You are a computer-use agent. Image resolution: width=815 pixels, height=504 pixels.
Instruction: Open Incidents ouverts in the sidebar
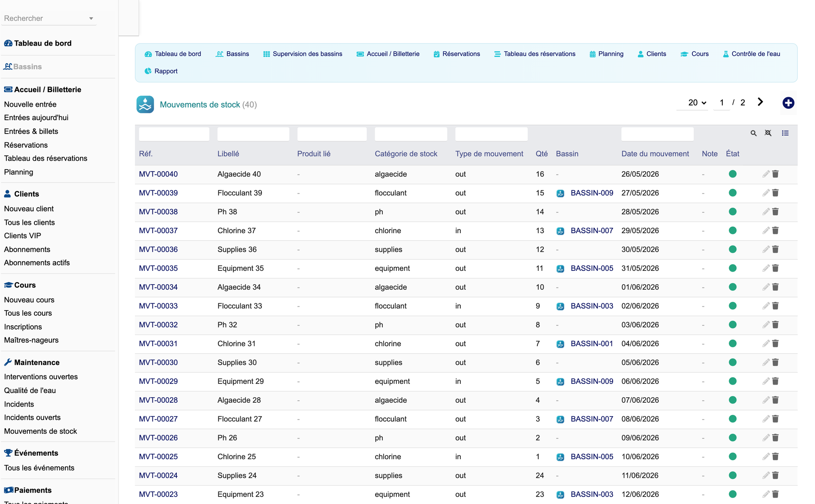point(32,417)
